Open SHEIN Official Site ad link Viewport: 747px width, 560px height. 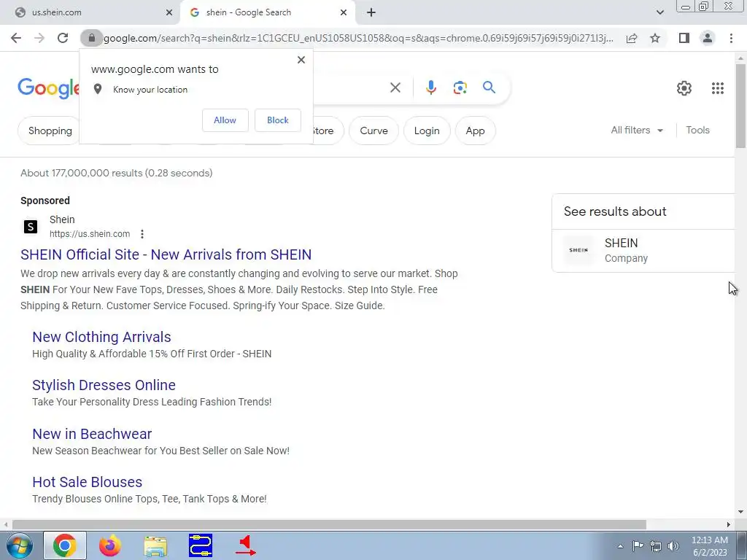pos(166,254)
